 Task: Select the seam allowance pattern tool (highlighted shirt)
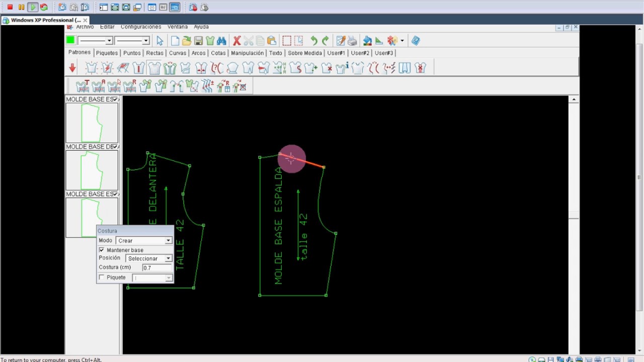154,68
